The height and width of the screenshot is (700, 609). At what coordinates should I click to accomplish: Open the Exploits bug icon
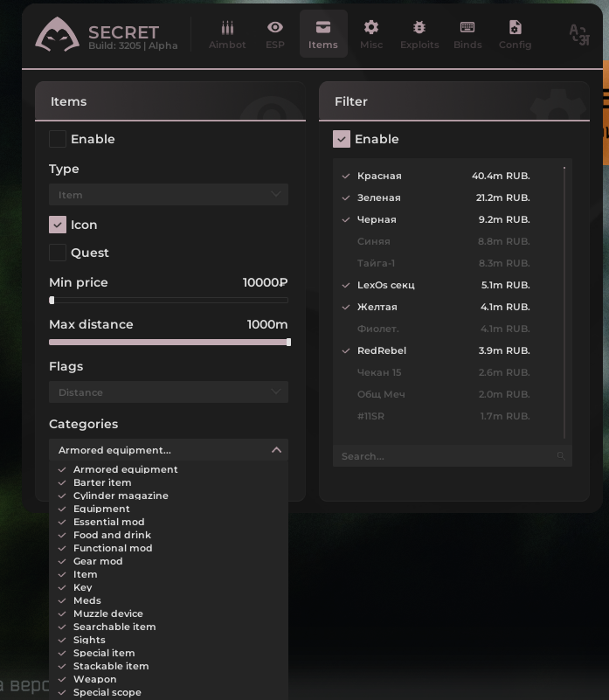pos(419,28)
